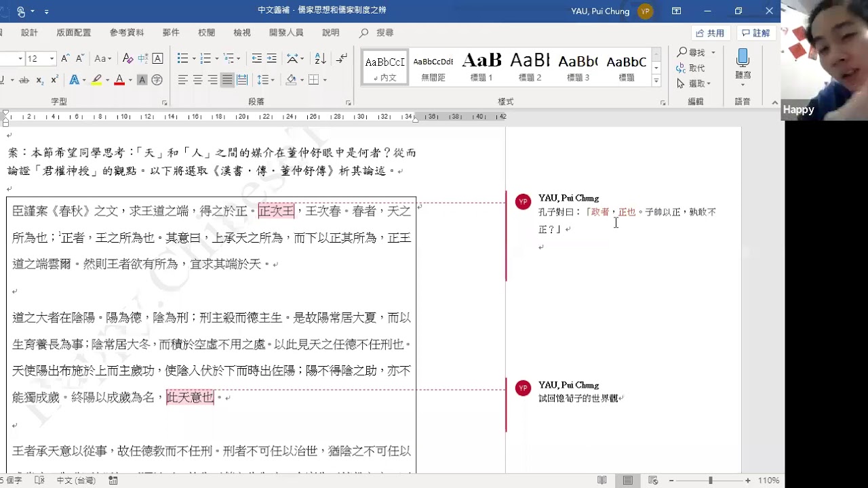Open 版面配置 layout tab
Viewport: 868px width, 488px height.
(x=74, y=33)
